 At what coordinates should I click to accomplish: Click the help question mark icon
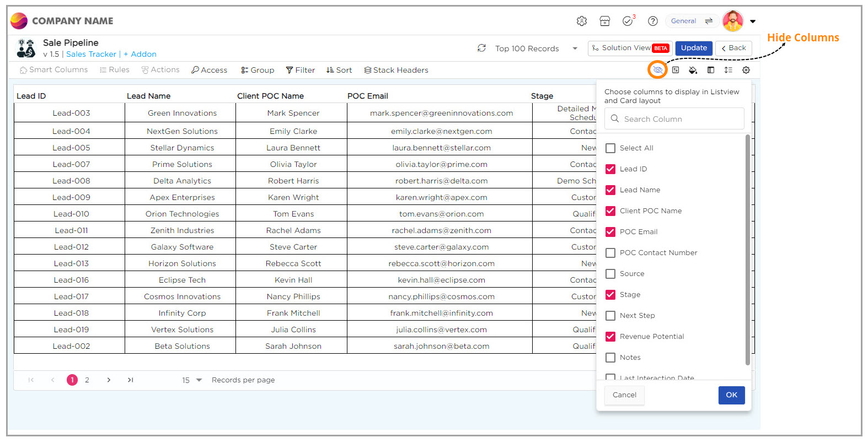coord(653,21)
